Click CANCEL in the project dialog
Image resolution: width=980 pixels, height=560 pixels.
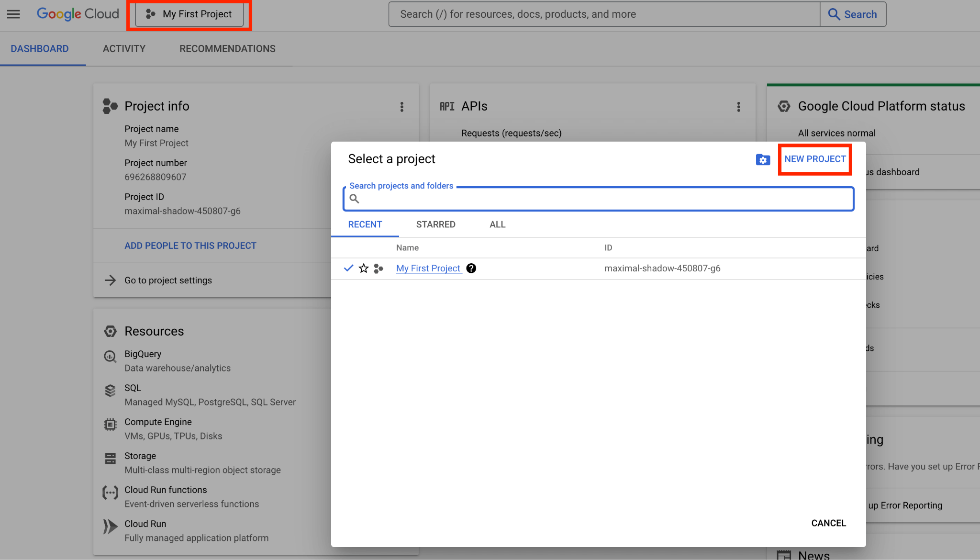pos(829,523)
